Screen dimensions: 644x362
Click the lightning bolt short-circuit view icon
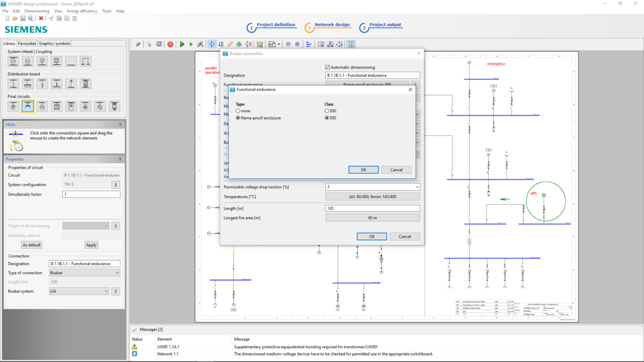[230, 45]
